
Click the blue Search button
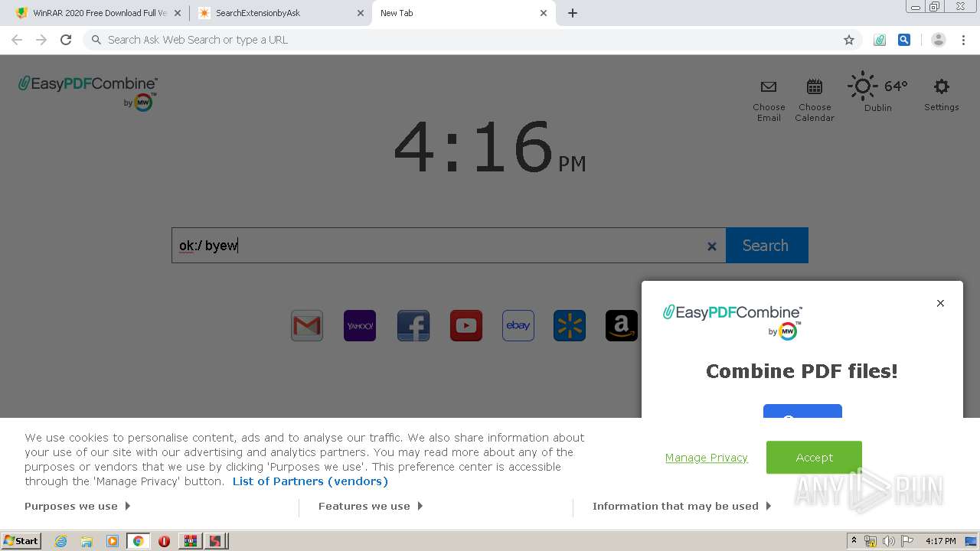(x=766, y=245)
